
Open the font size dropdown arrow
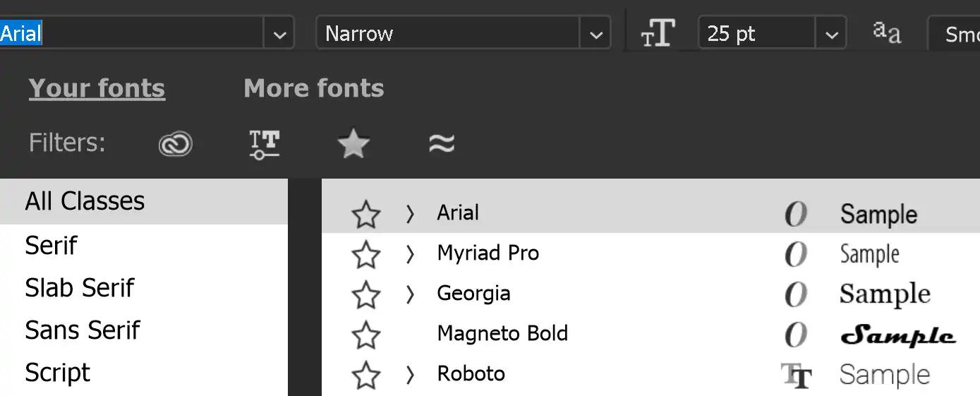click(831, 34)
